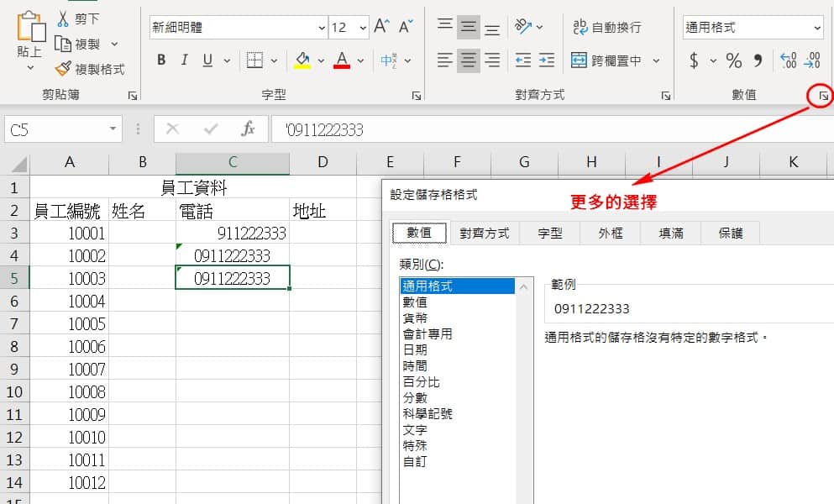834x504 pixels.
Task: Click the Format Painter brush icon
Action: pos(64,69)
